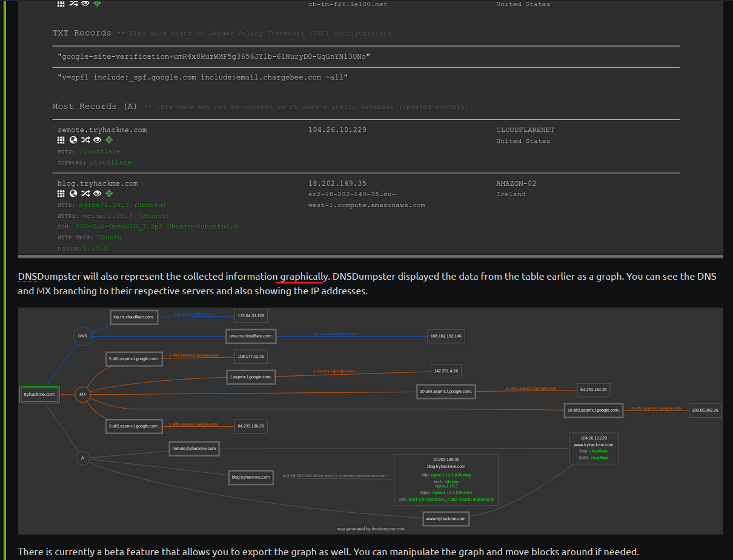Click the AMAZON-02 provider text
Viewport: 733px width, 560px height.
pos(516,183)
